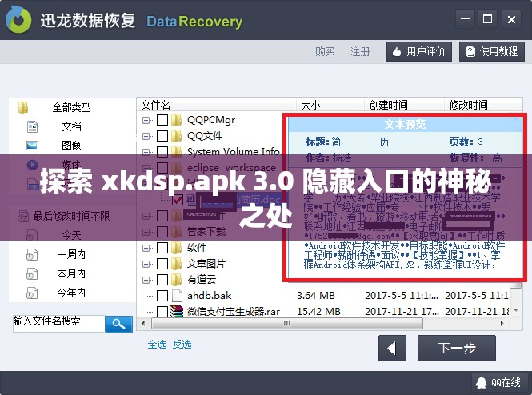Open the 注册 register link
This screenshot has width=532, height=395.
pyautogui.click(x=360, y=51)
